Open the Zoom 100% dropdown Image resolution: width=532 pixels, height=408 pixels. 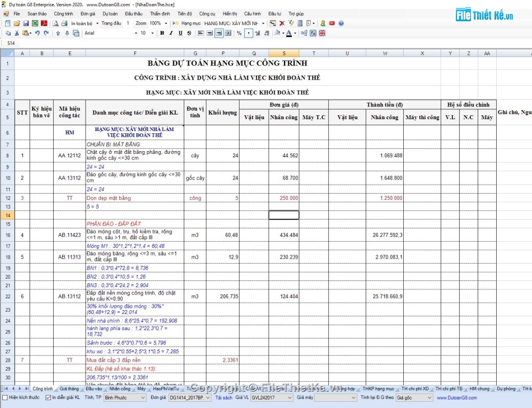pyautogui.click(x=166, y=24)
